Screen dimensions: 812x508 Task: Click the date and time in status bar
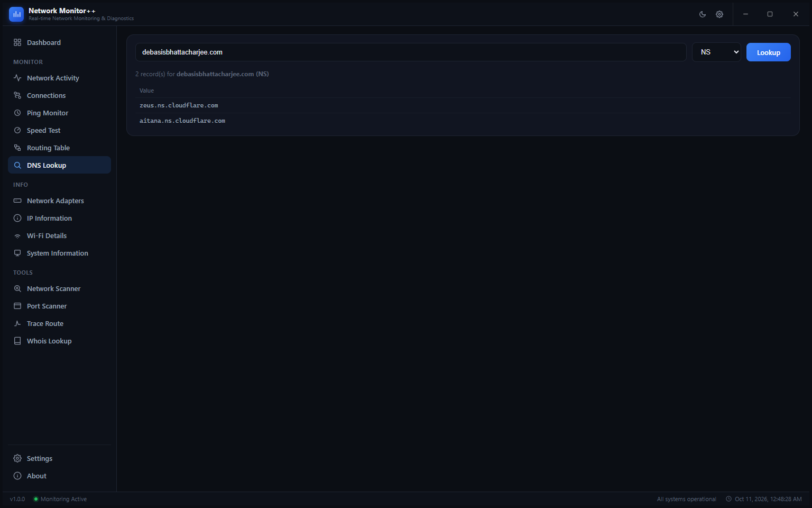coord(768,499)
